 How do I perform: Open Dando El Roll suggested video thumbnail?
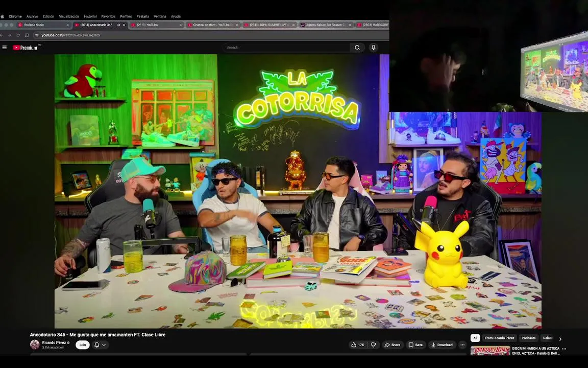tap(490, 351)
